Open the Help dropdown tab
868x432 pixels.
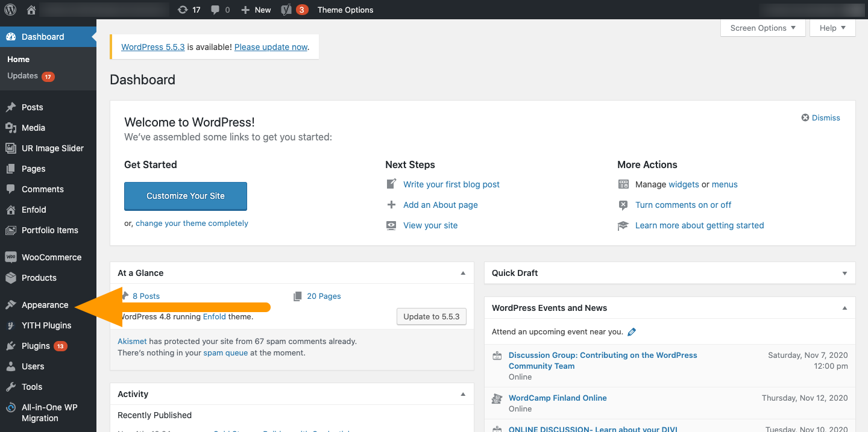point(833,28)
